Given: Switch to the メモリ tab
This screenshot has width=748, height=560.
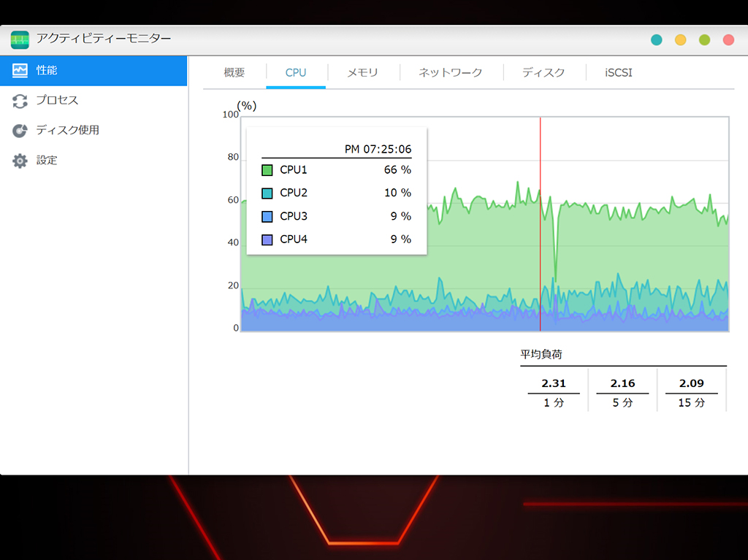Looking at the screenshot, I should pos(362,72).
